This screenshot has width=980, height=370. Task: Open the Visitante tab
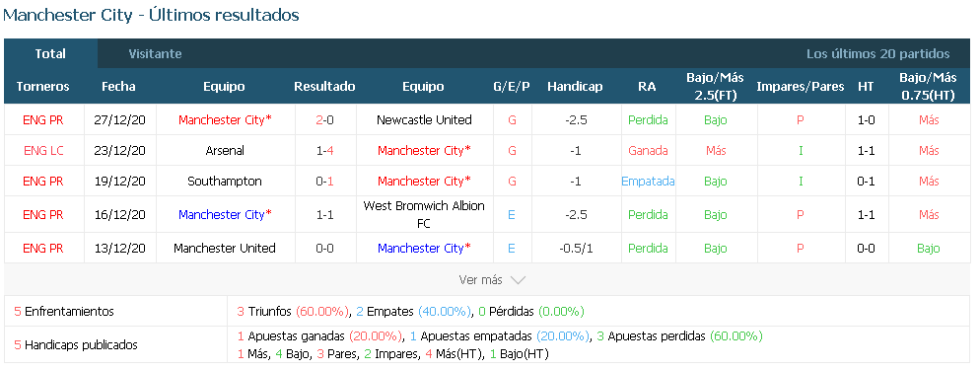[x=155, y=53]
